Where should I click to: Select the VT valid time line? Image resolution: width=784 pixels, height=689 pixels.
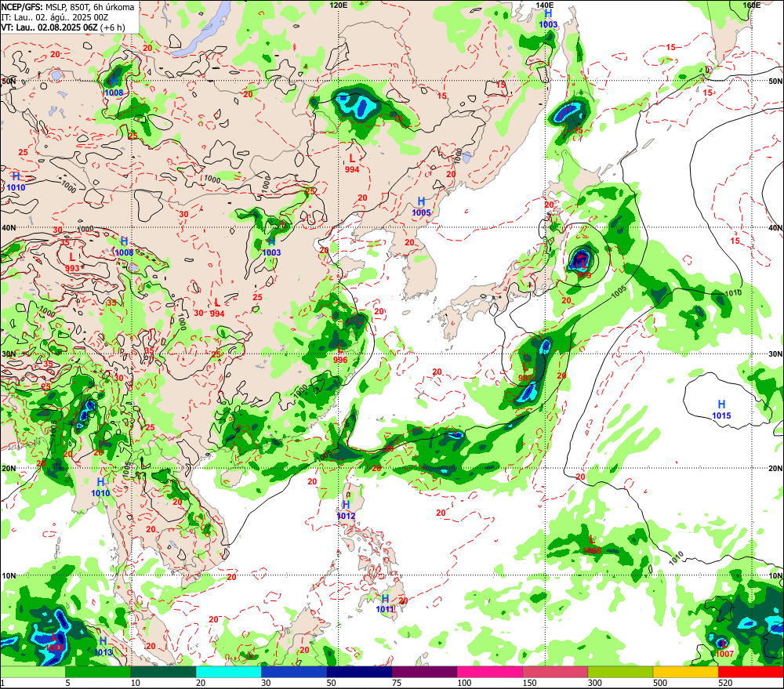[x=63, y=27]
